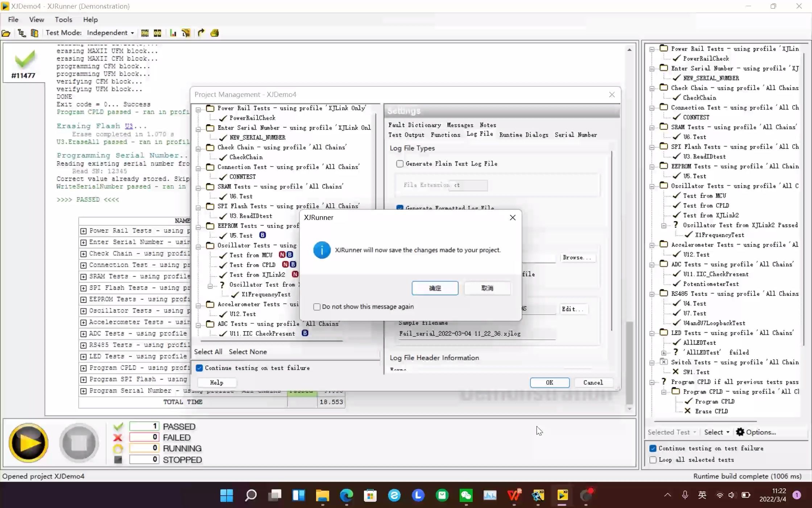Click the users icon in toolbar
Screen dimensions: 812x508
[x=34, y=33]
